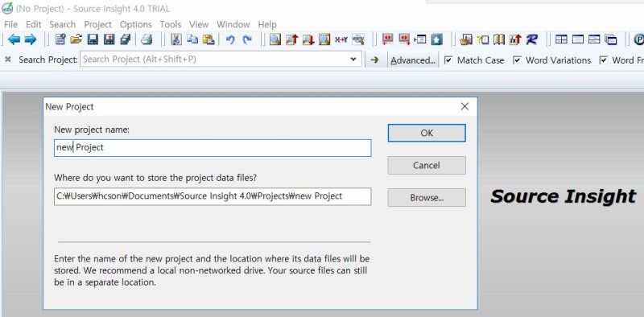
Task: Click the Advanced... search button
Action: point(413,60)
